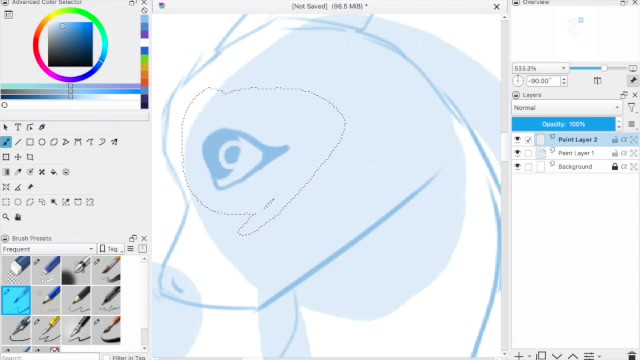Delete layer with the trash icon

(632, 356)
